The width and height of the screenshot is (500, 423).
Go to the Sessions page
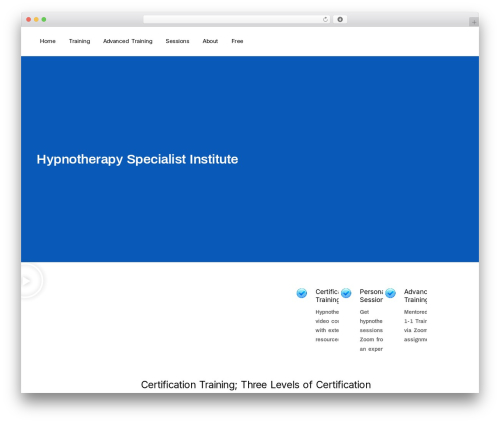pos(177,41)
